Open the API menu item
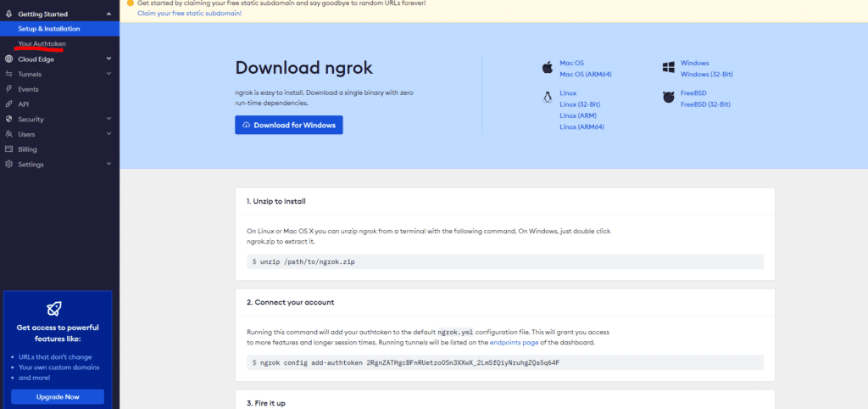The width and height of the screenshot is (868, 409). (x=23, y=104)
